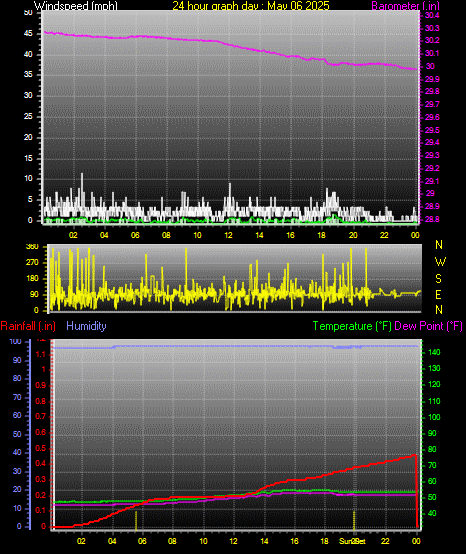The width and height of the screenshot is (466, 554).
Task: Click the 22 hour label under rainfall graph
Action: click(385, 541)
